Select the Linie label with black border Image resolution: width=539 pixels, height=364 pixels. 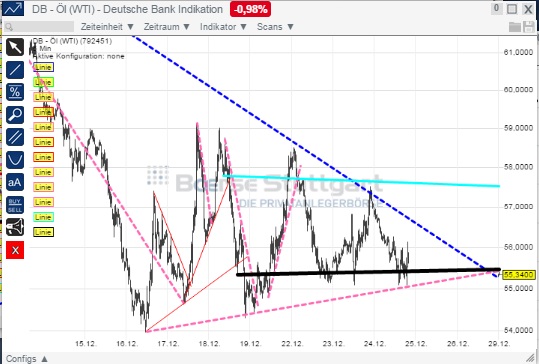point(43,232)
